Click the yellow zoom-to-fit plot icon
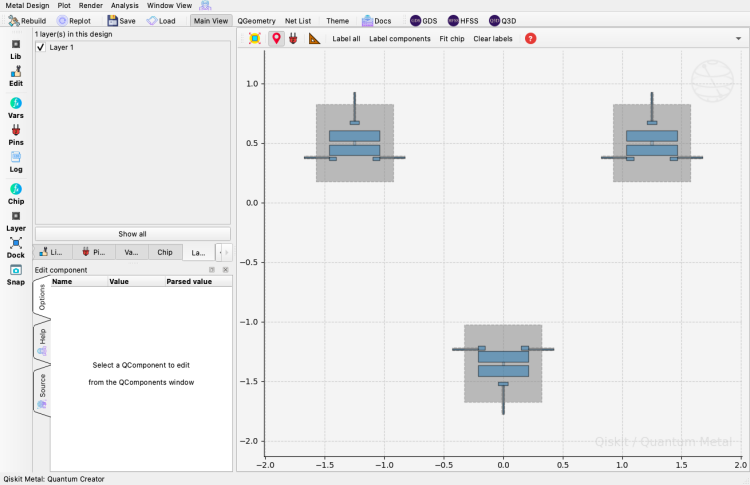 [x=255, y=38]
